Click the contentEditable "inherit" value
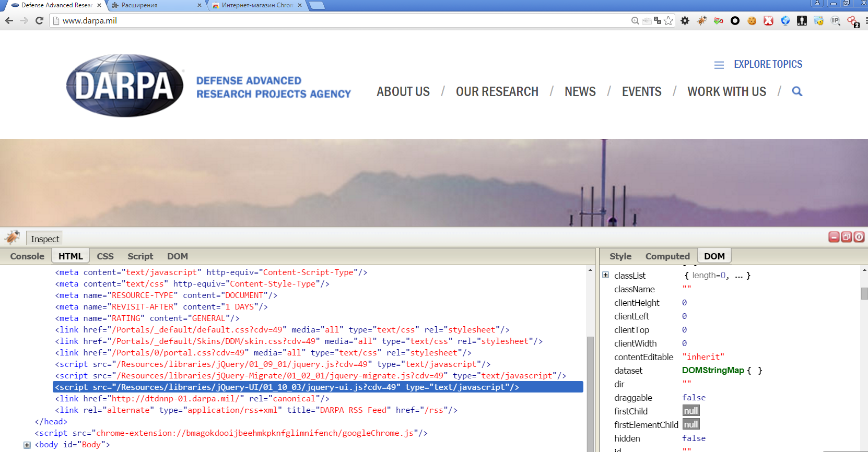Viewport: 868px width, 452px height. click(703, 356)
